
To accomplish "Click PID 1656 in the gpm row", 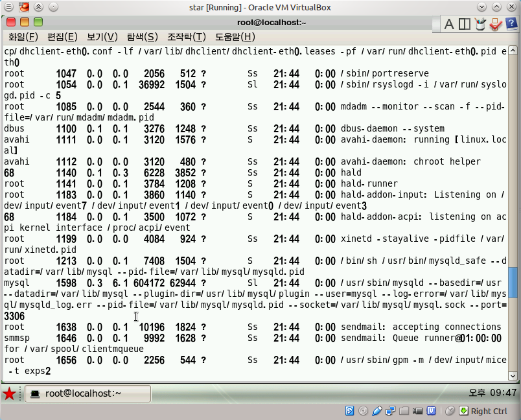I will coord(66,360).
